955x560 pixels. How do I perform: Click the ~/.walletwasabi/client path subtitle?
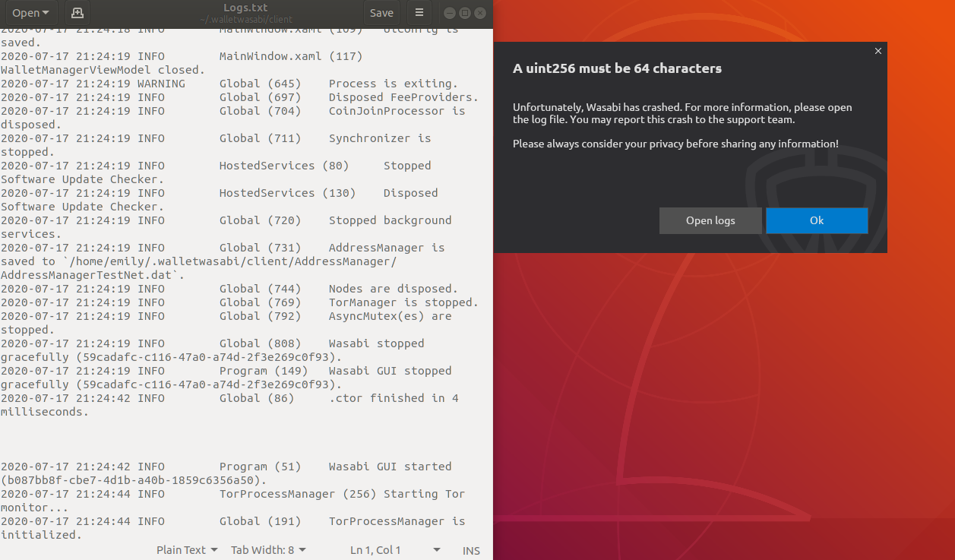246,20
